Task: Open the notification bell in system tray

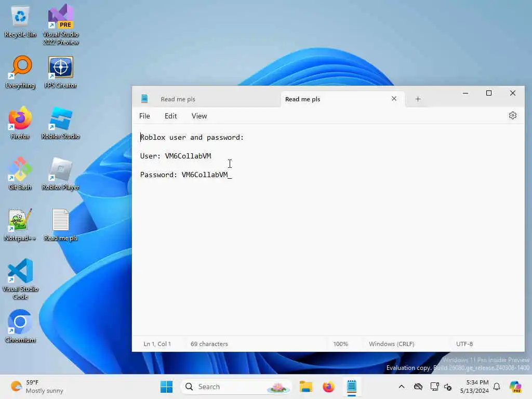Action: [497, 387]
